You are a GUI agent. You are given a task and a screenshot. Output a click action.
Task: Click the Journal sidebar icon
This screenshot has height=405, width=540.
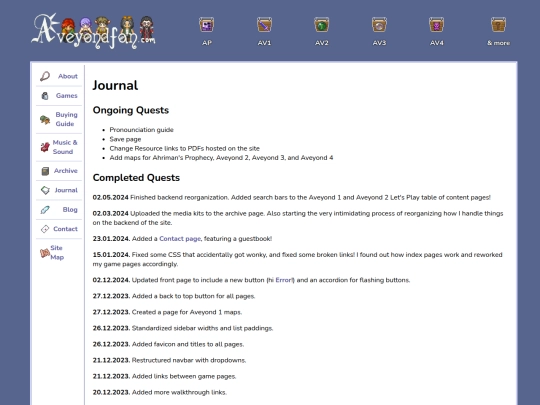tap(45, 190)
